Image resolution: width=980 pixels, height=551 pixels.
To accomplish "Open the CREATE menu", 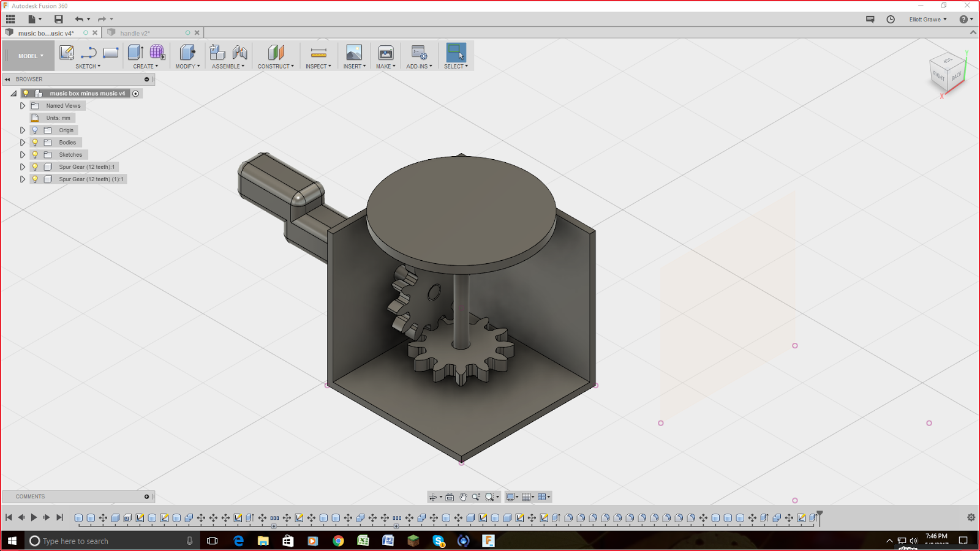I will (x=146, y=66).
